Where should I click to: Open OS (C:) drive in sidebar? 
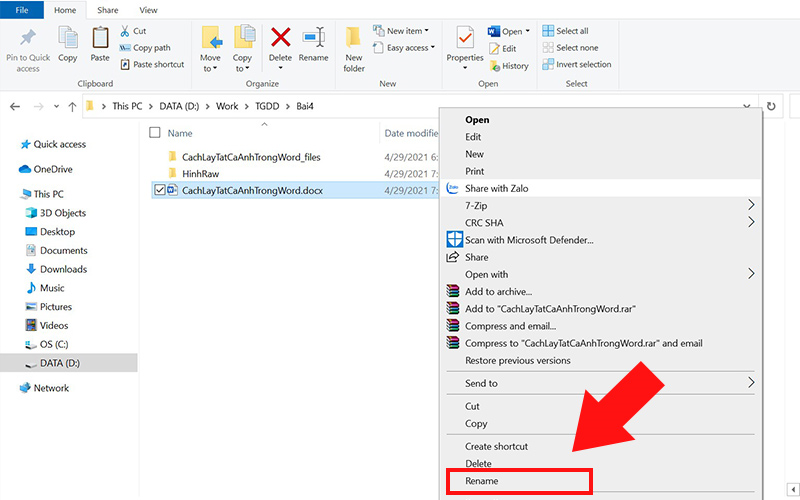(46, 344)
